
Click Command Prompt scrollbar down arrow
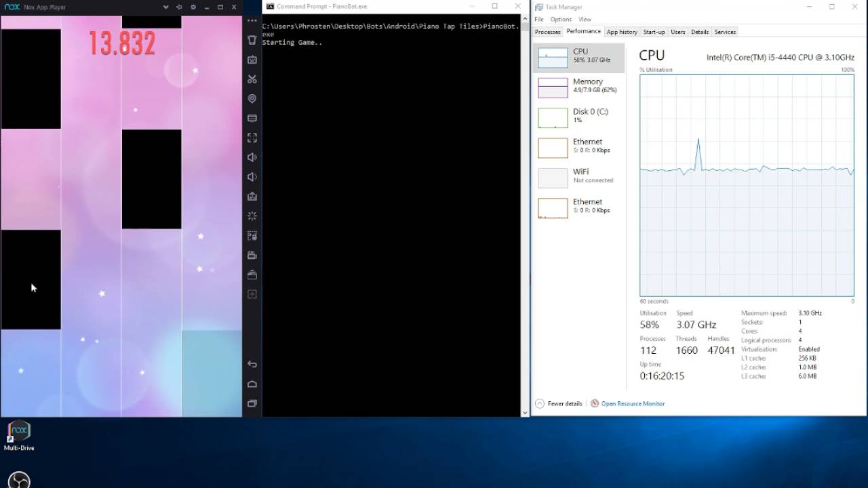525,412
